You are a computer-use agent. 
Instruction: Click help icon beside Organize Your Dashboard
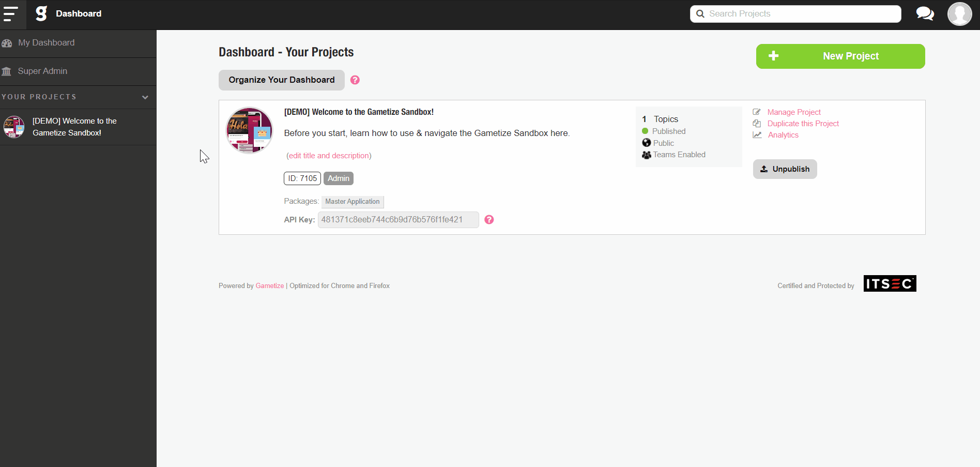click(355, 80)
